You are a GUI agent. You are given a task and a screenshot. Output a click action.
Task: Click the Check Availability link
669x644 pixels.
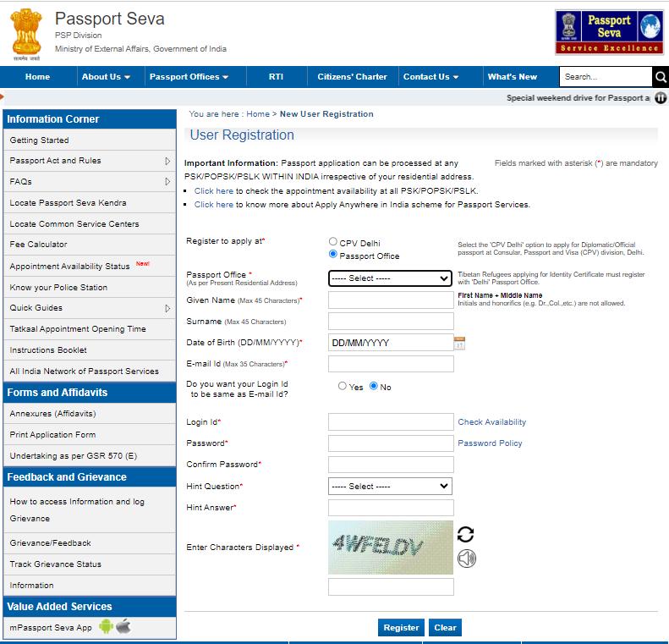(x=491, y=422)
